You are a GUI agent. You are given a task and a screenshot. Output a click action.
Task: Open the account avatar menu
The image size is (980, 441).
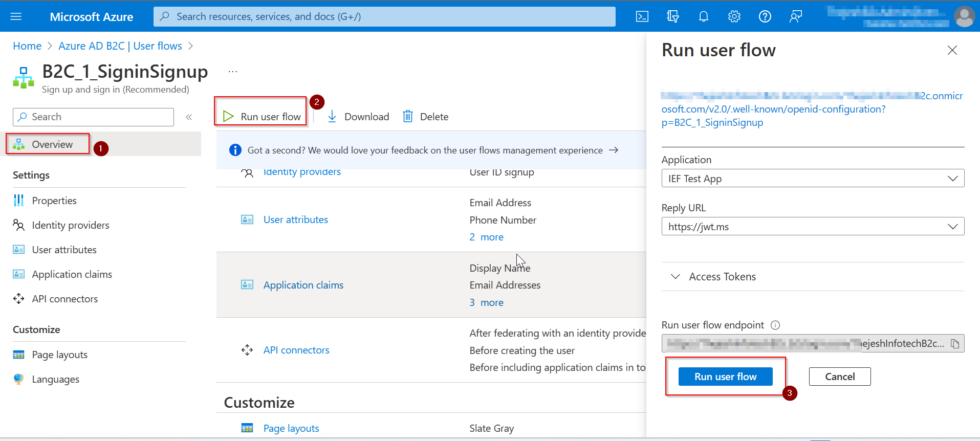point(964,16)
